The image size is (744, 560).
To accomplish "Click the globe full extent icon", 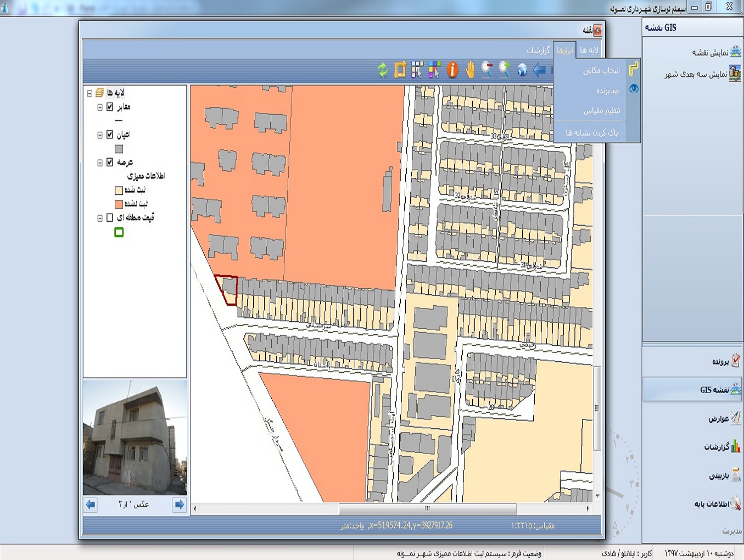I will [x=522, y=70].
